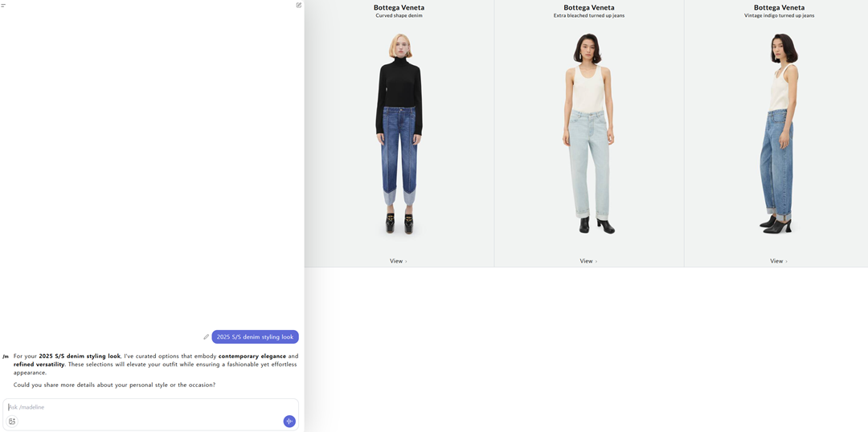868x432 pixels.
Task: Click 'Vintage indigo turned up jeans' title
Action: pos(779,15)
